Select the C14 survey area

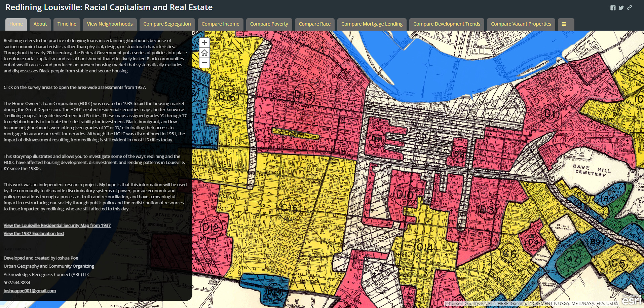point(425,248)
